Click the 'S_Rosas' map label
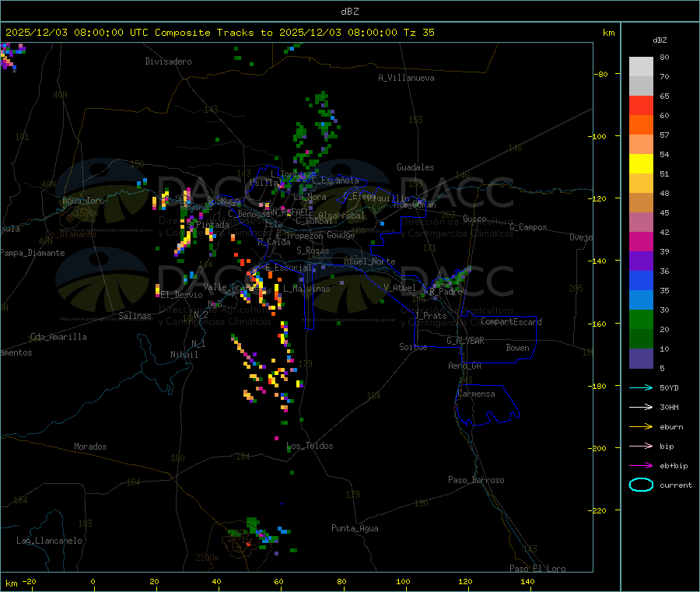This screenshot has height=592, width=700. pyautogui.click(x=313, y=250)
